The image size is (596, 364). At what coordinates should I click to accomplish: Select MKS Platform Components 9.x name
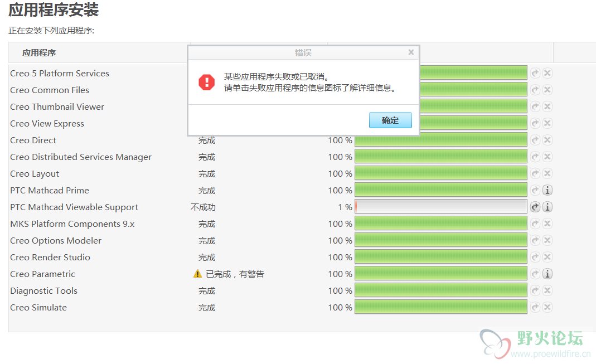pos(72,224)
